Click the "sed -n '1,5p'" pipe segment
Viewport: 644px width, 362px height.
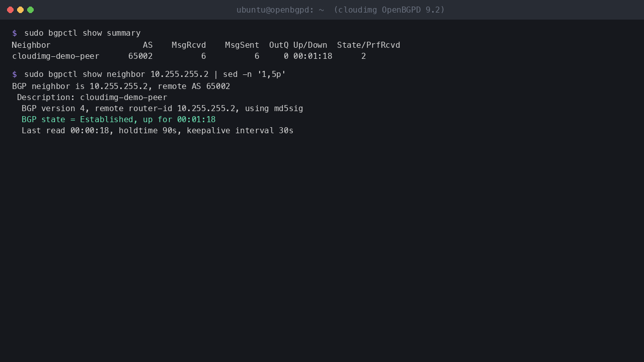[255, 74]
